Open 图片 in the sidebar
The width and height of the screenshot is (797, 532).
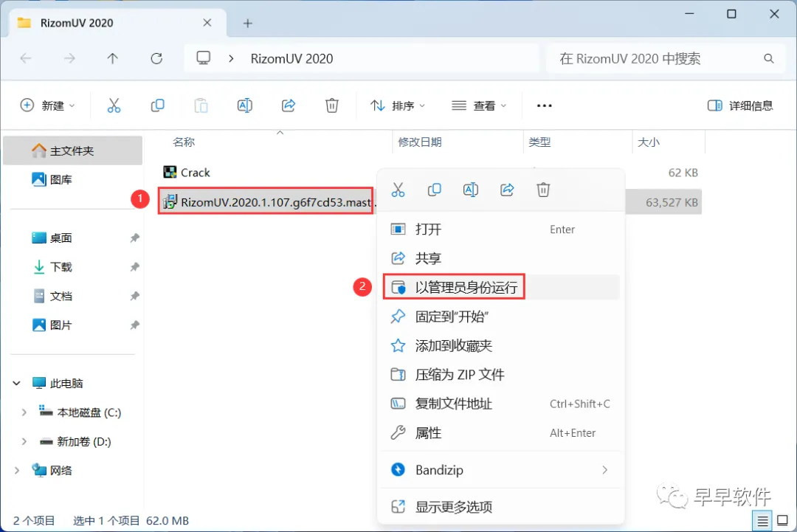[x=72, y=325]
